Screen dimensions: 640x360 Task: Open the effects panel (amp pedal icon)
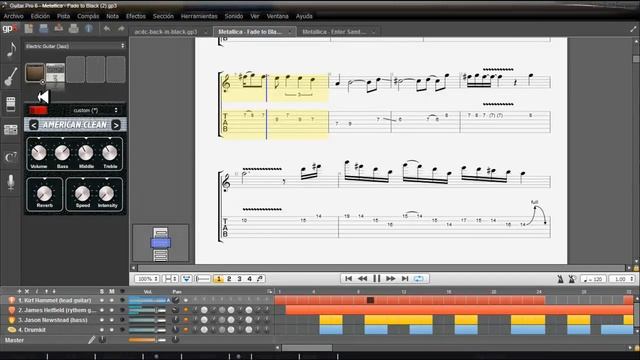pyautogui.click(x=11, y=104)
